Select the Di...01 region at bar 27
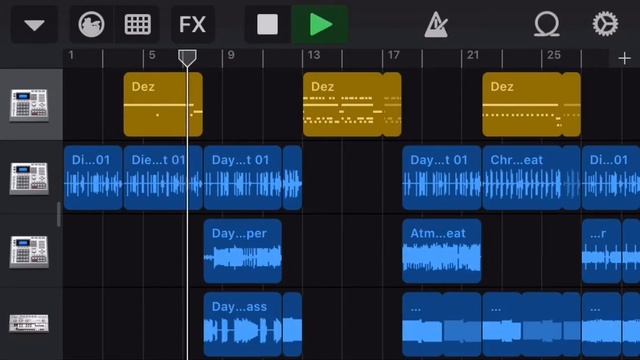This screenshot has height=360, width=640. (x=611, y=178)
